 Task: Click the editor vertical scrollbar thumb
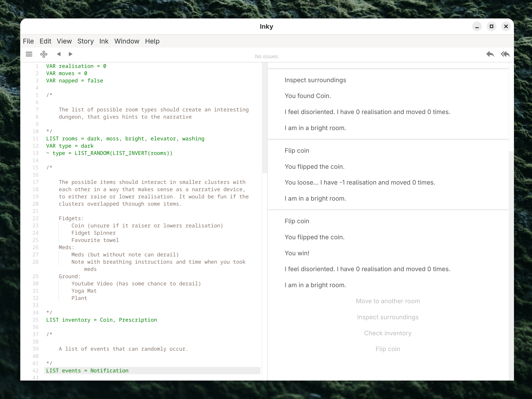pos(264,118)
